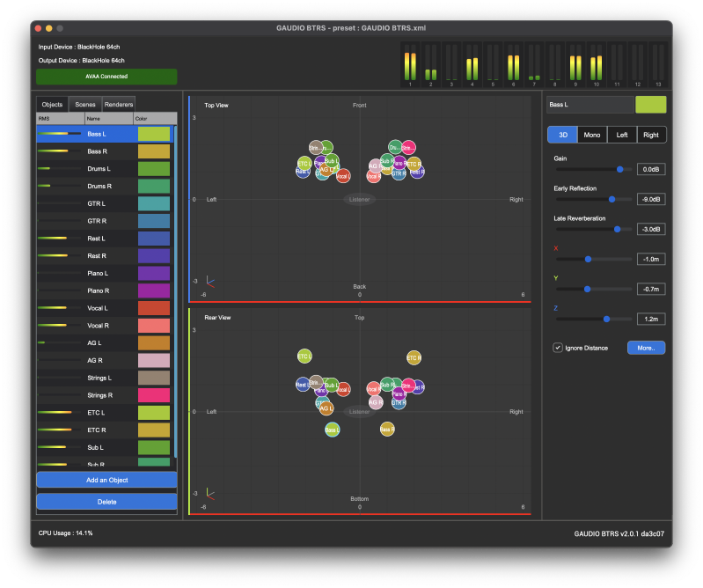Switch rendering mode to 3D
703x588 pixels.
pos(563,135)
